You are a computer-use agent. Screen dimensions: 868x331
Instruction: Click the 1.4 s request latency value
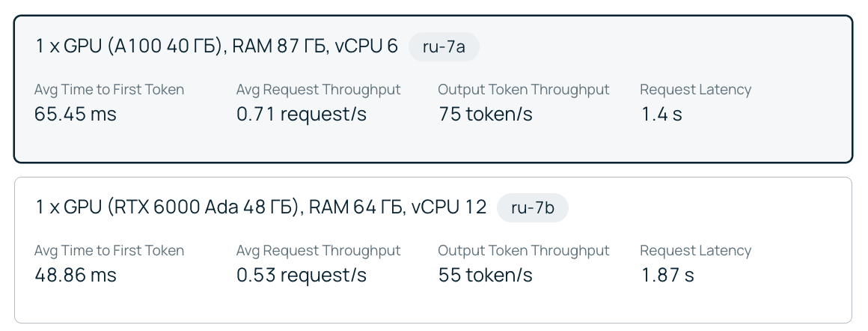(661, 115)
